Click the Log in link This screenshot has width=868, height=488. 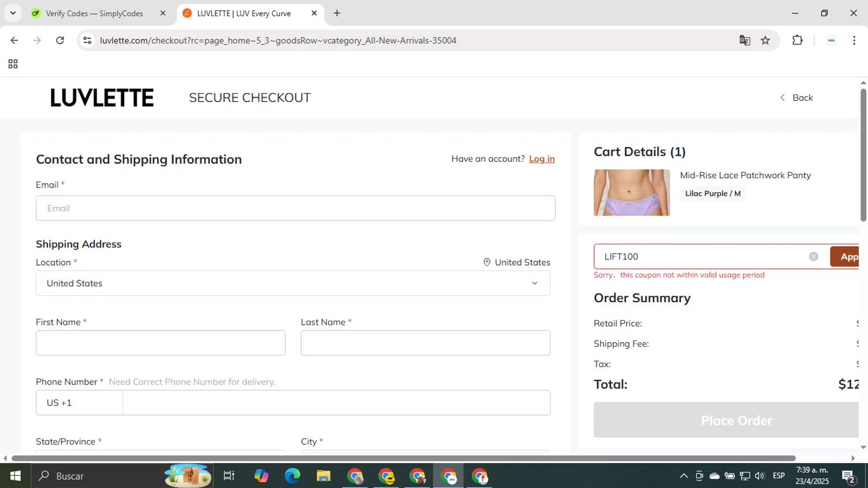[542, 159]
